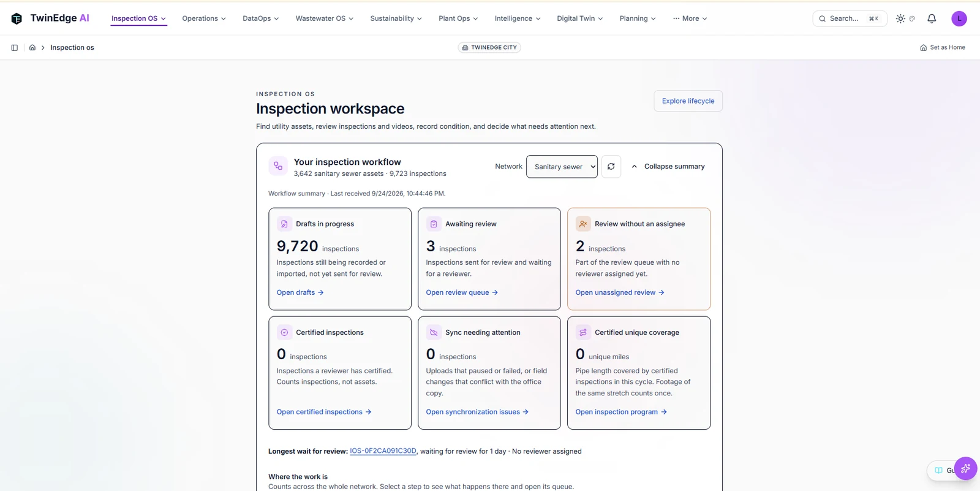Open the user avatar menu
The width and height of the screenshot is (980, 491).
tap(959, 19)
